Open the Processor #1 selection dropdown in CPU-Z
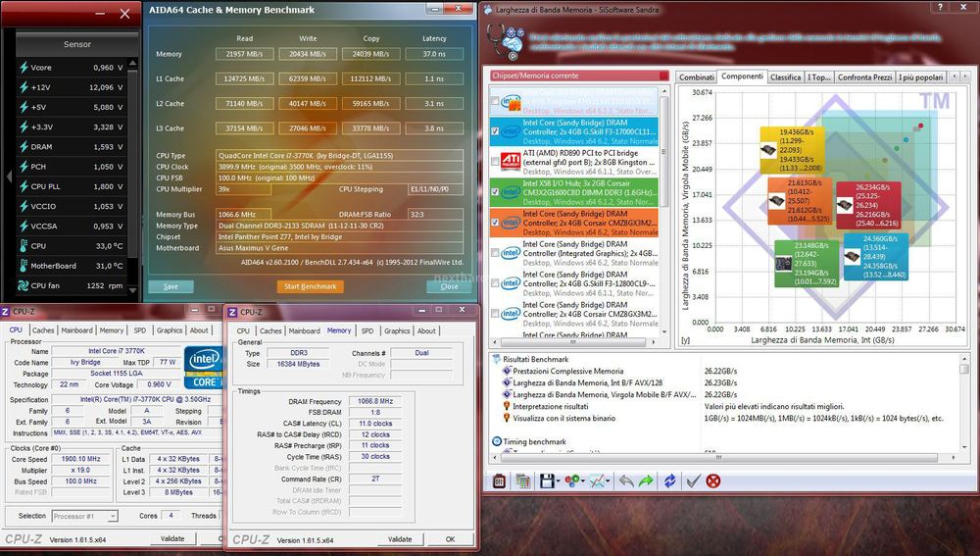 point(113,516)
